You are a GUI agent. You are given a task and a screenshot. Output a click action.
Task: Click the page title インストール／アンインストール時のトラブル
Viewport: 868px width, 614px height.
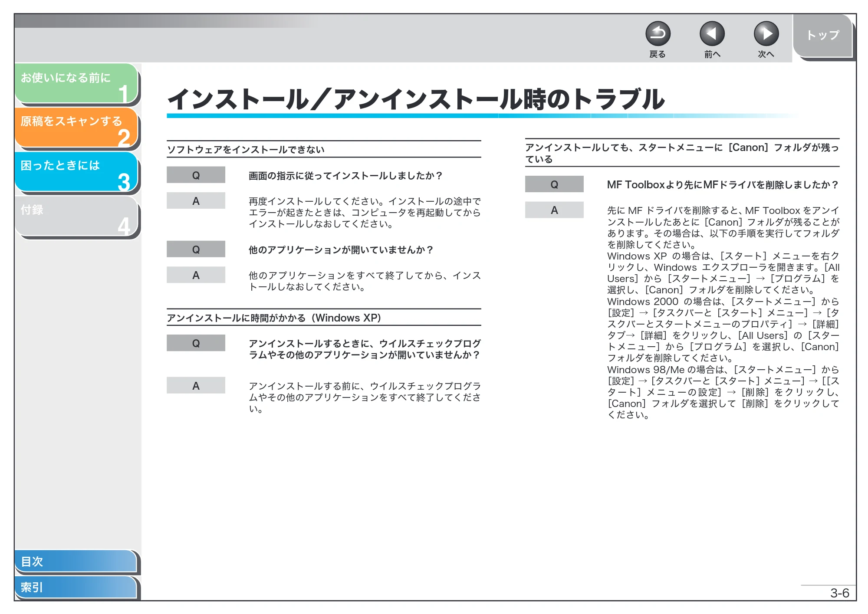pos(416,99)
